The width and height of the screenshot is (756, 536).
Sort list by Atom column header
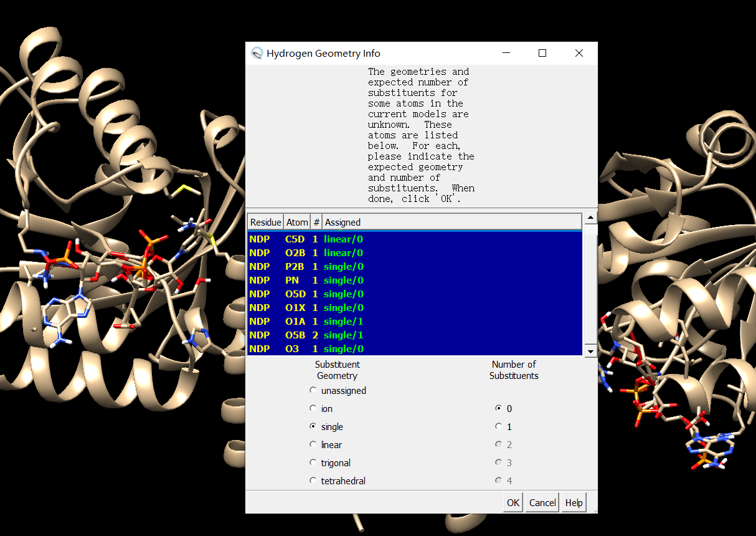297,222
